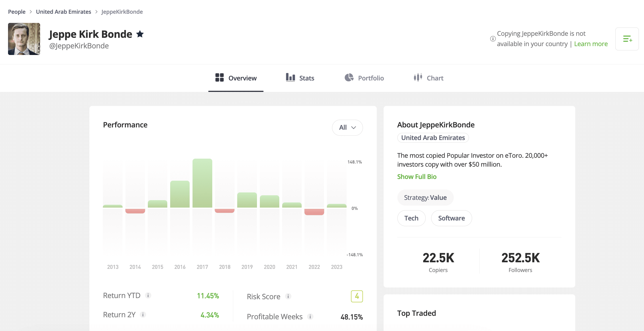This screenshot has width=644, height=331.
Task: Click the Performance heading
Action: [x=125, y=125]
